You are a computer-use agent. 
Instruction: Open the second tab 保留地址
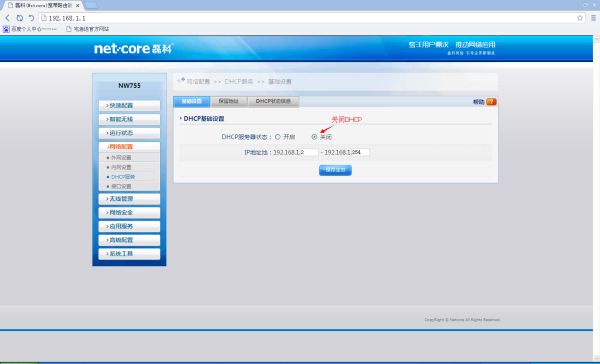pos(229,101)
